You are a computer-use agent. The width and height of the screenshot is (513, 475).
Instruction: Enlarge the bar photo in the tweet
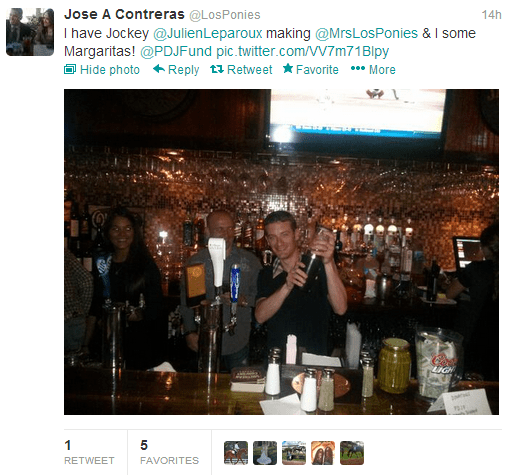[281, 252]
